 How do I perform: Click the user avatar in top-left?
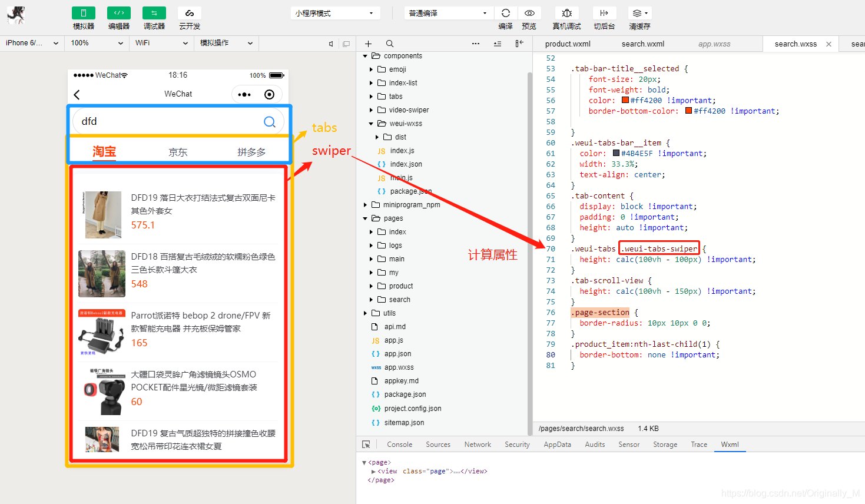point(16,16)
